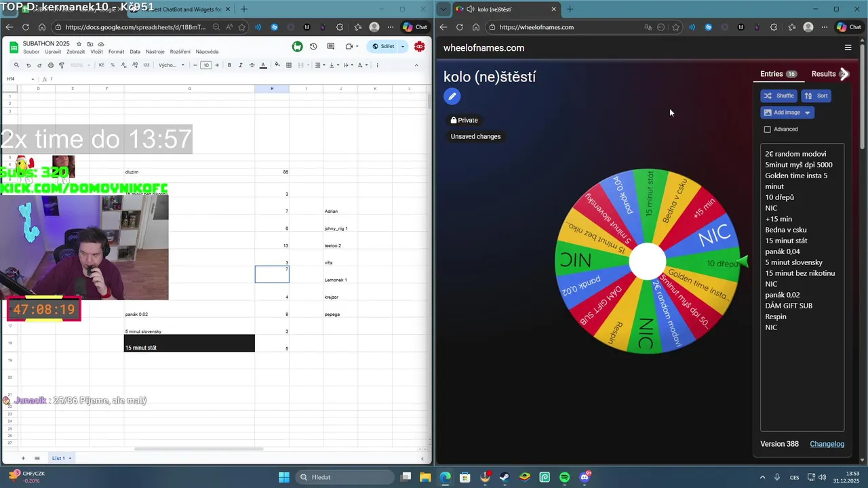Go to home in the wheelofnames browser window

pos(476,27)
